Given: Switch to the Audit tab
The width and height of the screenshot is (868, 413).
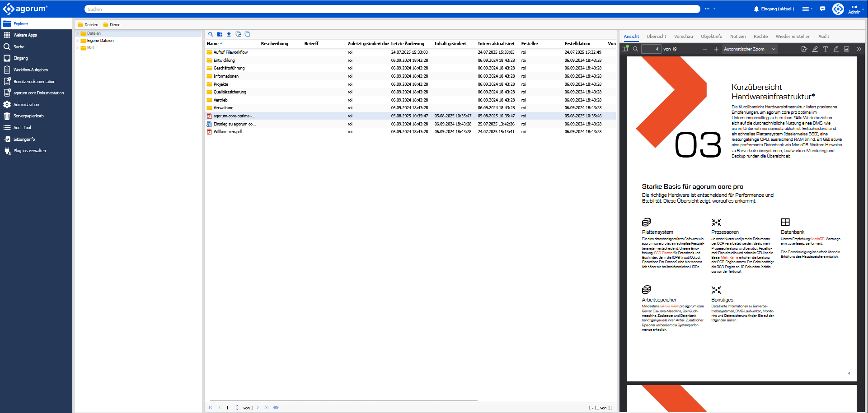Looking at the screenshot, I should pyautogui.click(x=824, y=37).
